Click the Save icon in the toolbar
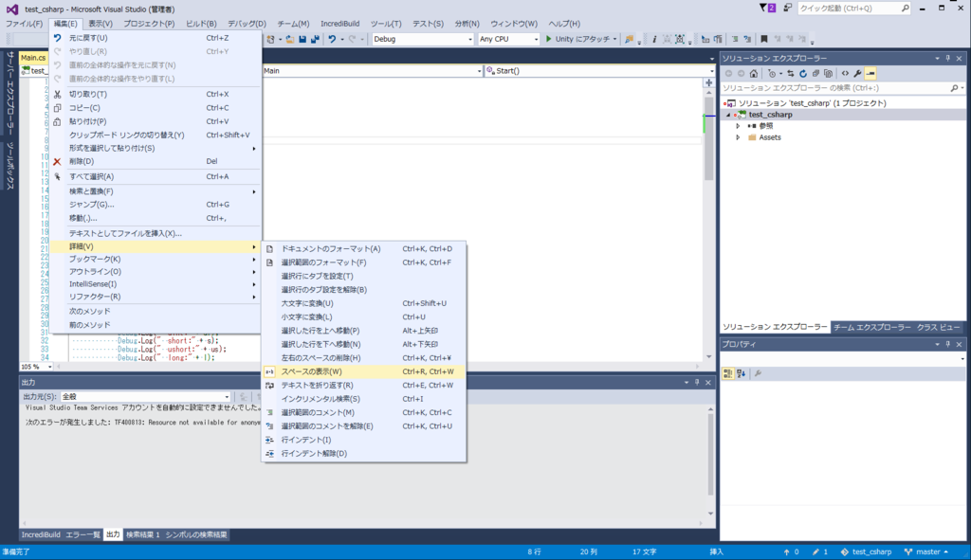 pos(302,39)
